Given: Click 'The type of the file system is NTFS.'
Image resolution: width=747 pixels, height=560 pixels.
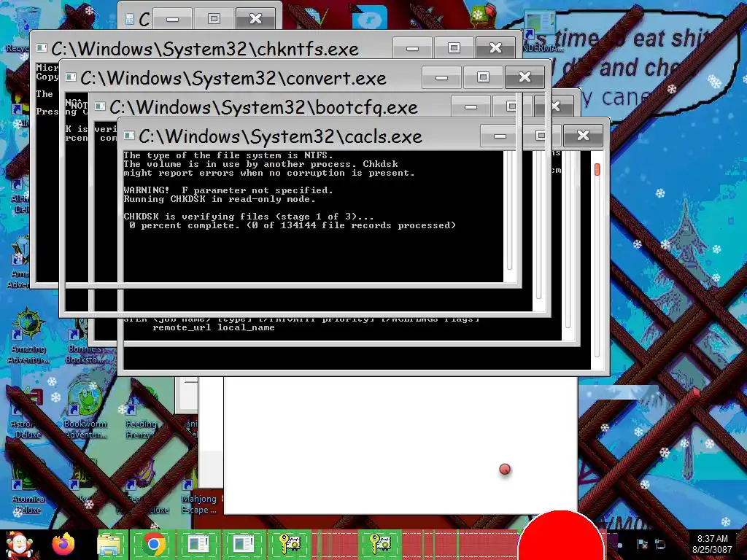Looking at the screenshot, I should tap(228, 155).
